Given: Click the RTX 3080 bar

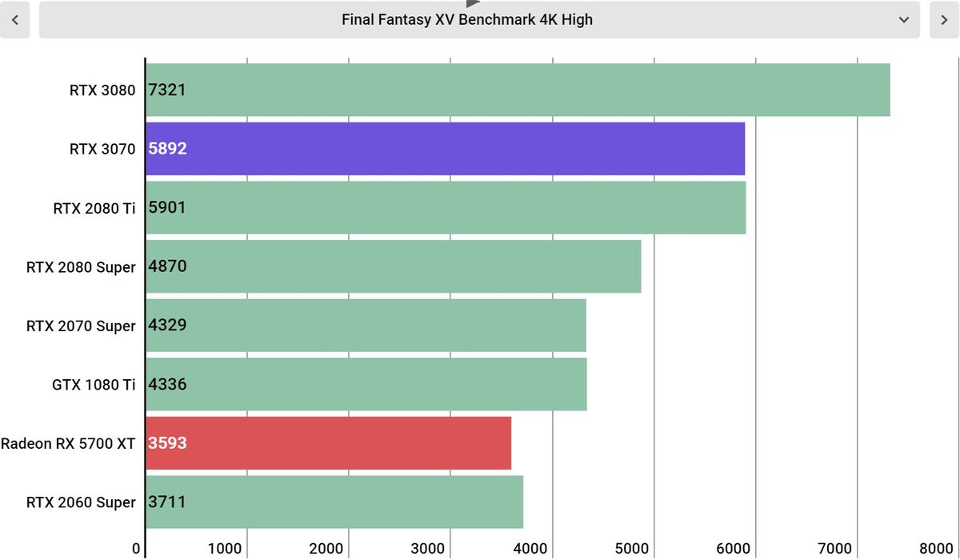Looking at the screenshot, I should pyautogui.click(x=518, y=90).
